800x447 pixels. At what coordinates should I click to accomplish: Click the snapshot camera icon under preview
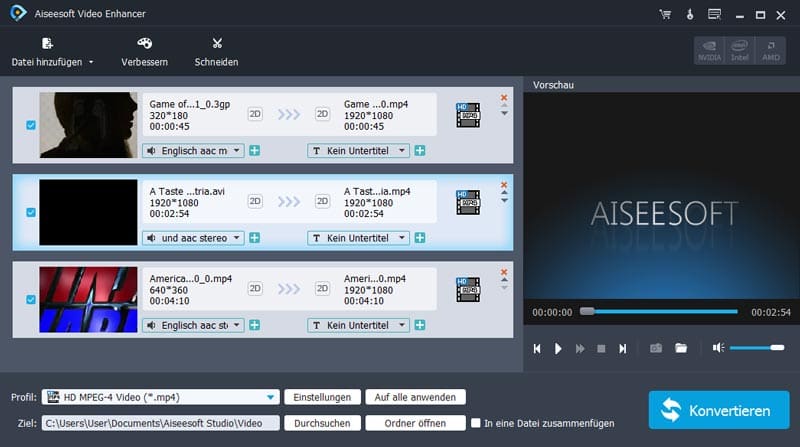tap(656, 348)
